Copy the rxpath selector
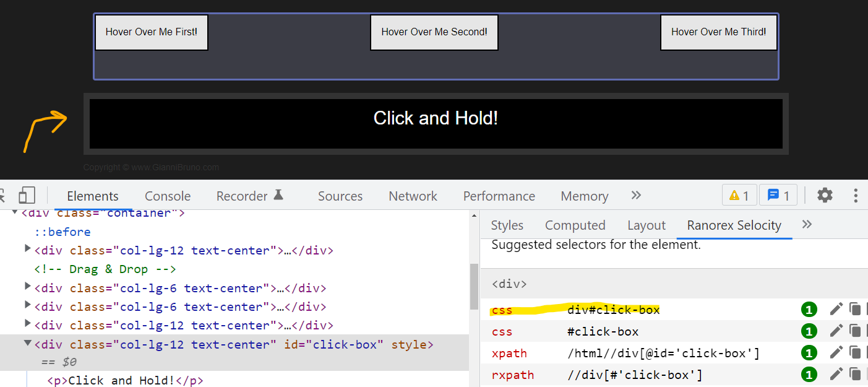This screenshot has width=868, height=387. point(855,375)
